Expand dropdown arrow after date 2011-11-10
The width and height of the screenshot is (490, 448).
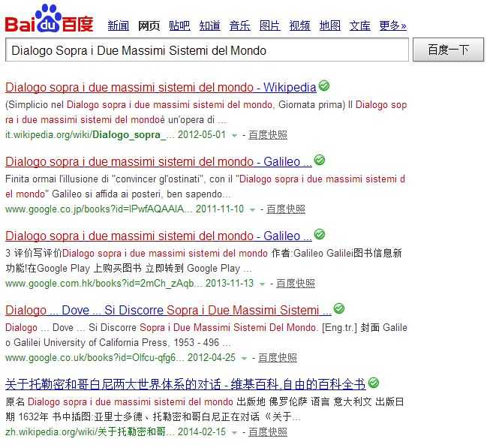[252, 210]
